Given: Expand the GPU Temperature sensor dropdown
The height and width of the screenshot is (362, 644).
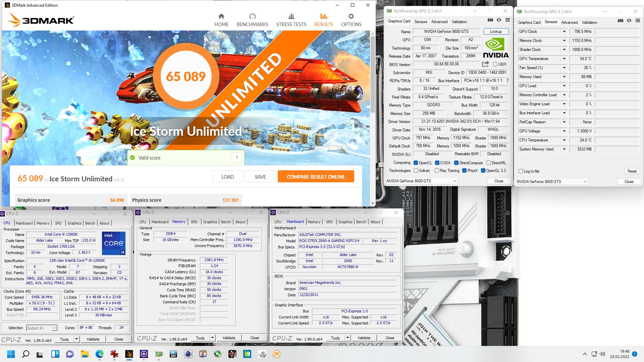Looking at the screenshot, I should coord(564,59).
